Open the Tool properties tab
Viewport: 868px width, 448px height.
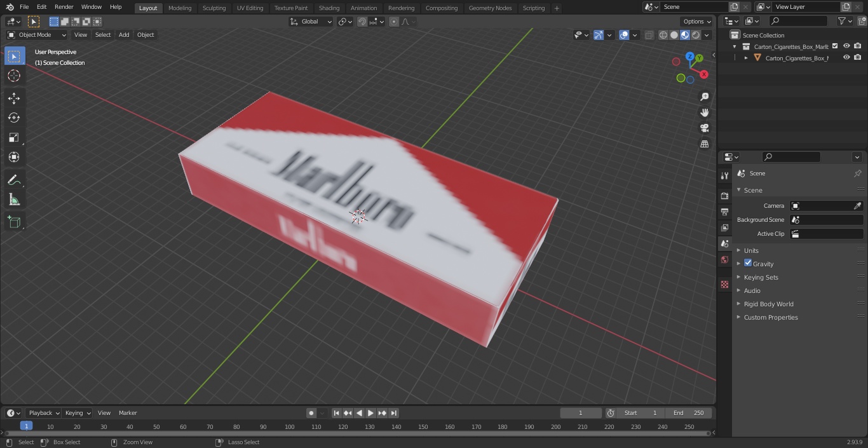724,176
